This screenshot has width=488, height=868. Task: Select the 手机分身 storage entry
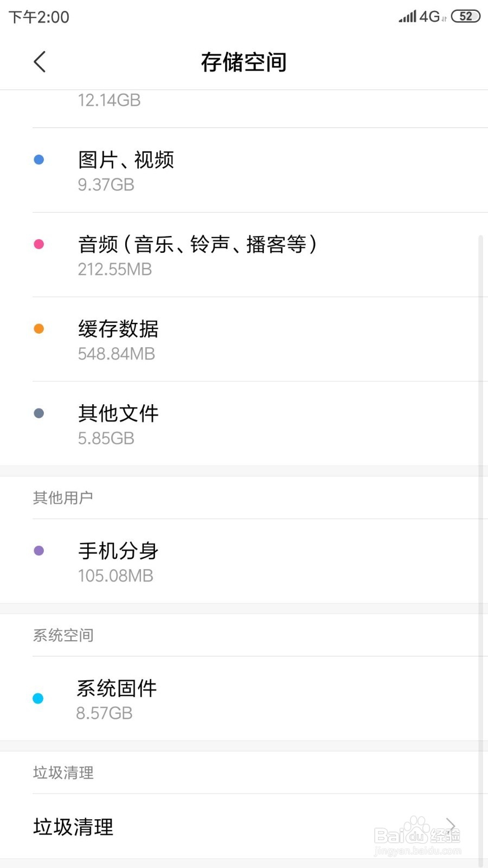(244, 561)
